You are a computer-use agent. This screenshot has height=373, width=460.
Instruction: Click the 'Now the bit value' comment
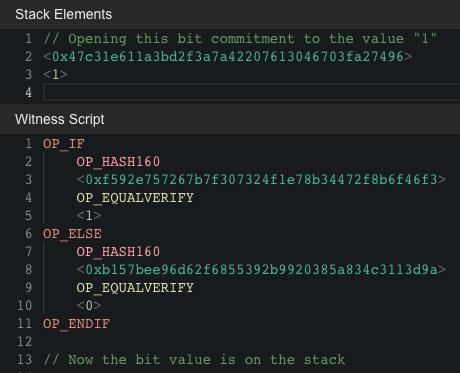(194, 360)
